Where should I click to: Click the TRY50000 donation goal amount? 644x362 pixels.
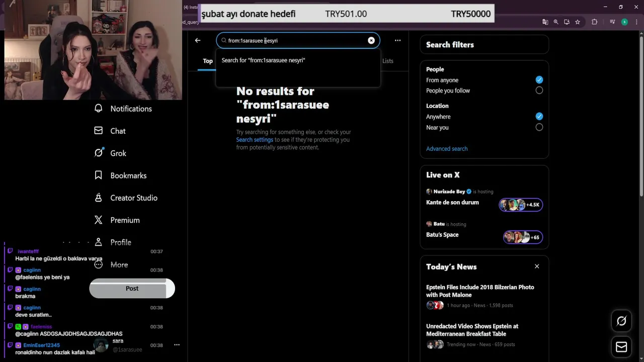(470, 14)
